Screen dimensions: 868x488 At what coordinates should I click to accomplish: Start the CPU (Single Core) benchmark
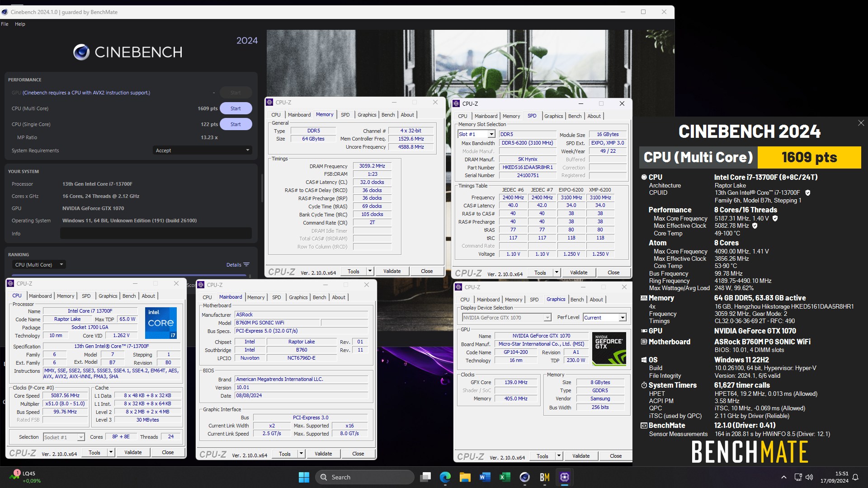coord(236,124)
